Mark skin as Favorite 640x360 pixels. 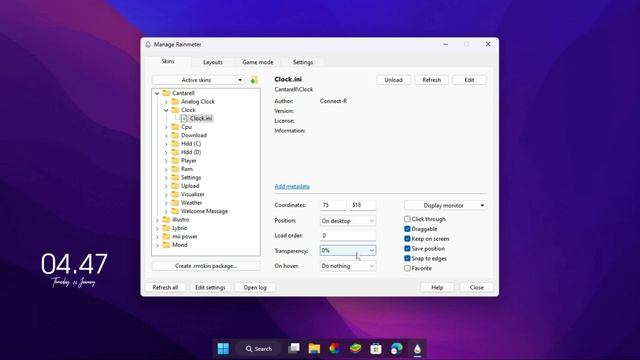point(407,268)
